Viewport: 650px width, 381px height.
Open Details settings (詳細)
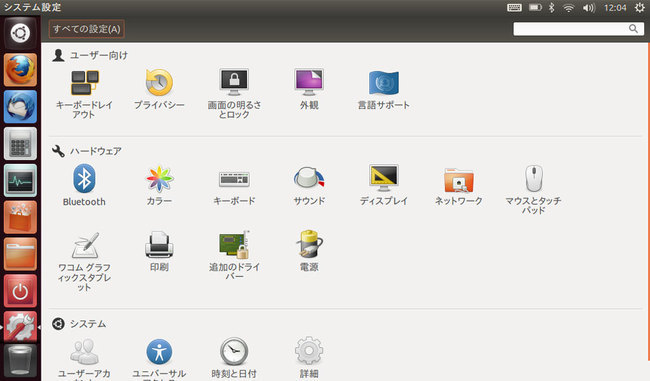[x=309, y=358]
